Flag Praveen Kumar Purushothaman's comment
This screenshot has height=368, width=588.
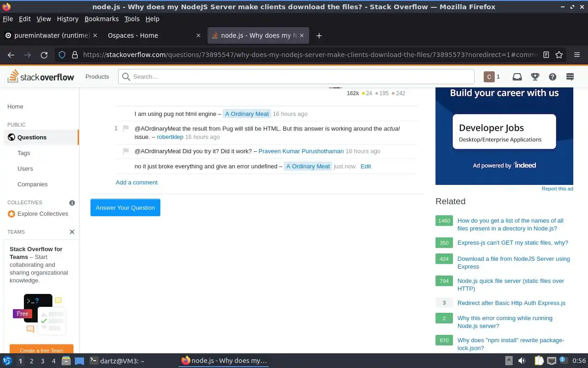point(126,151)
